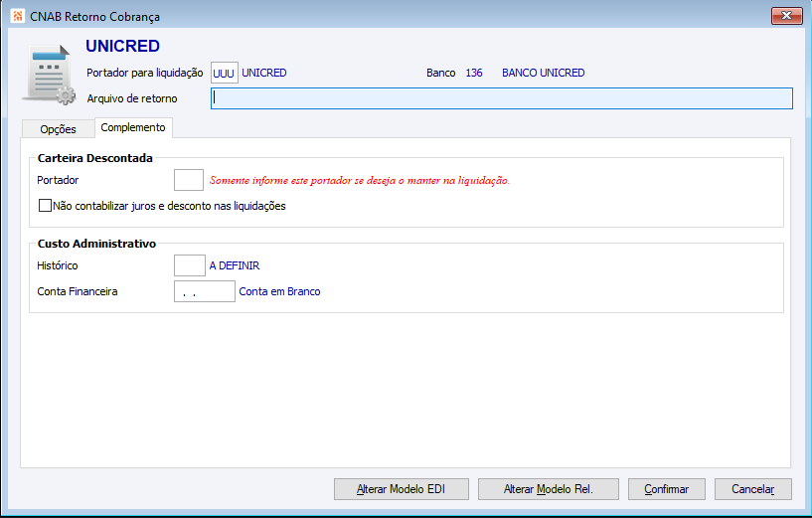
Task: Click the Conta Financeira input field
Action: [205, 291]
